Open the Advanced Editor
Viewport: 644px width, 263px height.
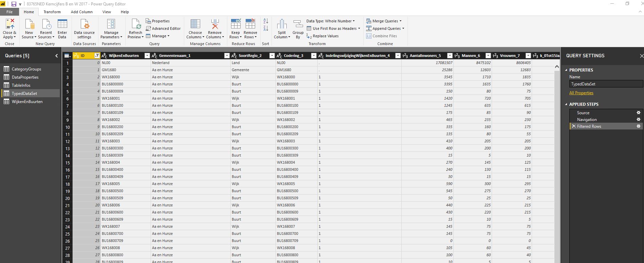[x=163, y=28]
